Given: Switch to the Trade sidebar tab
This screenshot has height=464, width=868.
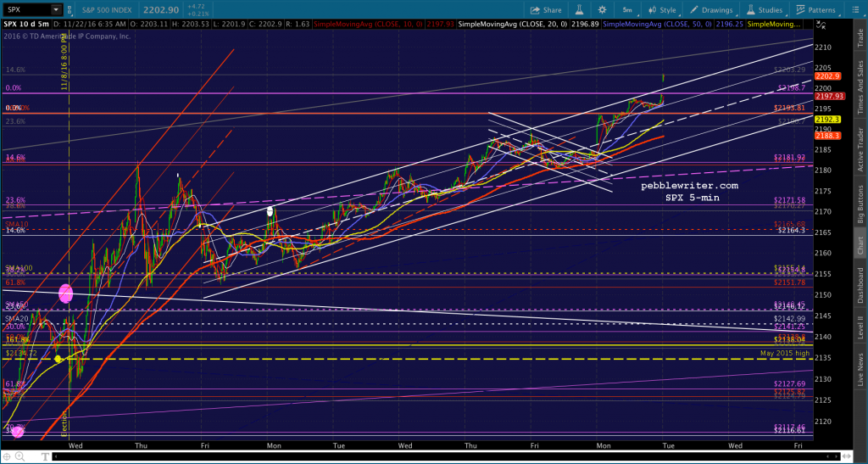Looking at the screenshot, I should 861,39.
